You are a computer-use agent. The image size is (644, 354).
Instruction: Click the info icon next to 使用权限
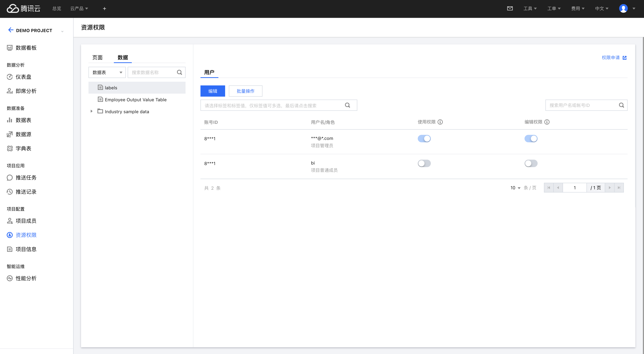440,122
